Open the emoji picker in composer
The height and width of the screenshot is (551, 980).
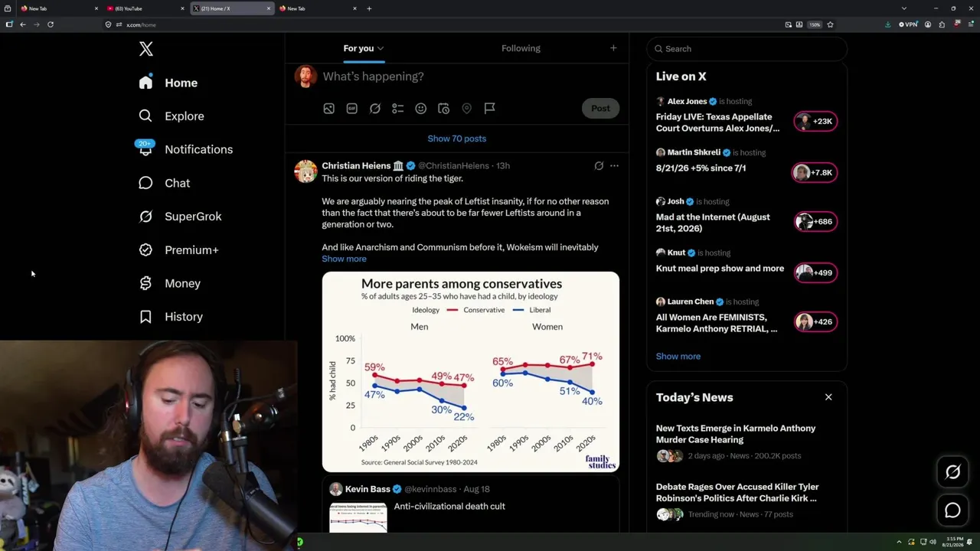click(x=420, y=109)
